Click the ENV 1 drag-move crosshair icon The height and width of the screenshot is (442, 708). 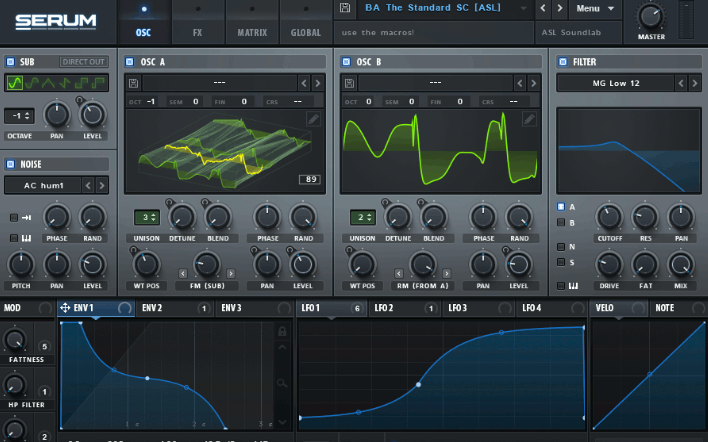point(65,308)
